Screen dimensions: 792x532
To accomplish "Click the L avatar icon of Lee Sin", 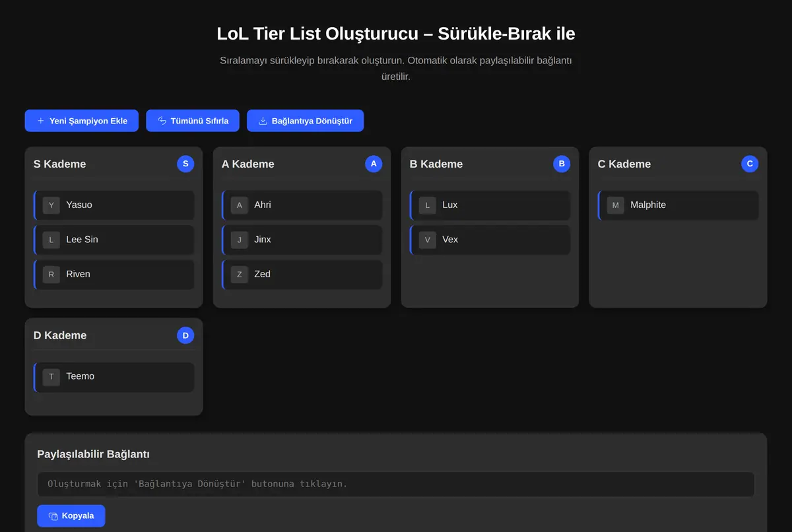I will pos(51,240).
